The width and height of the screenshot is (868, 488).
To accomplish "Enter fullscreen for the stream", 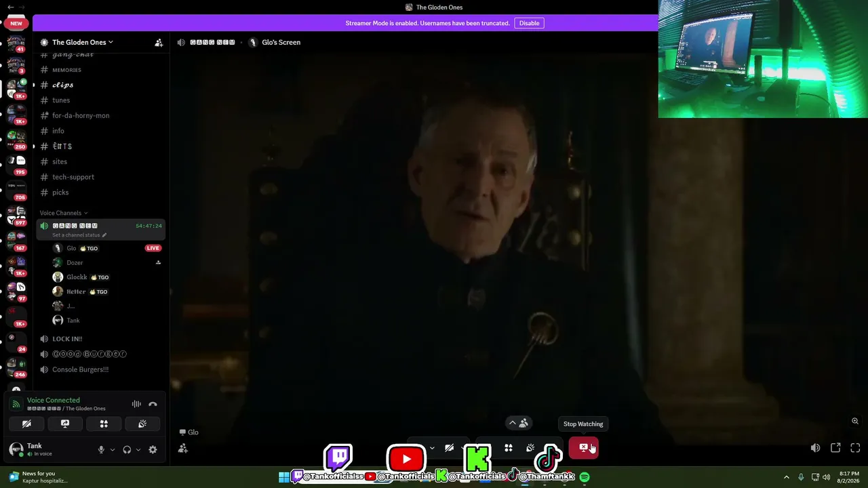I will pyautogui.click(x=855, y=448).
